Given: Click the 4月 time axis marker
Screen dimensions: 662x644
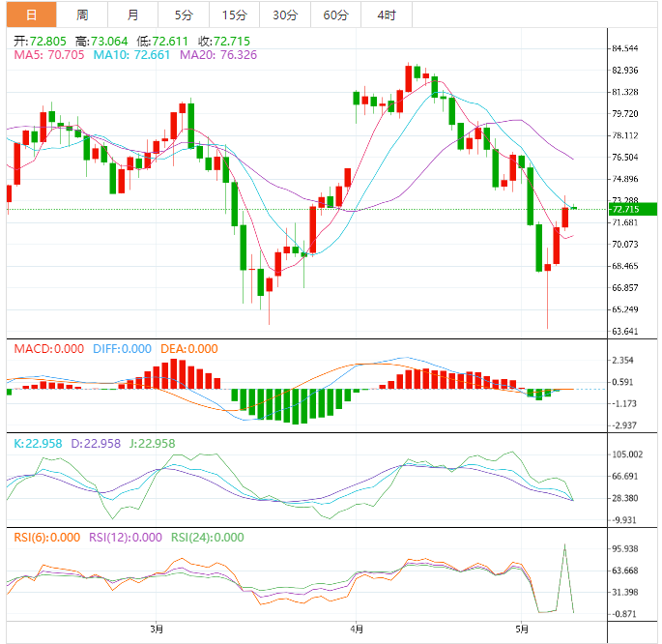Looking at the screenshot, I should [357, 629].
